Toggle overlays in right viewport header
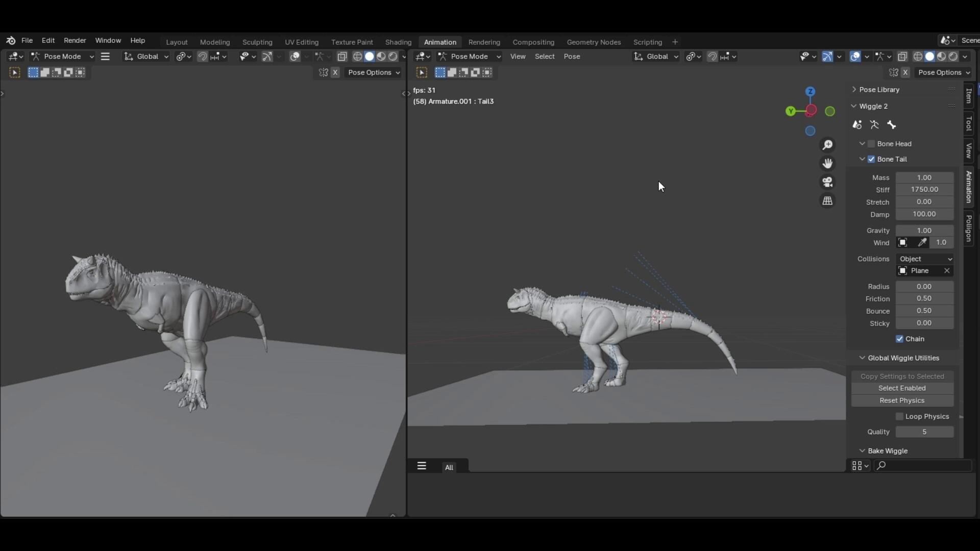This screenshot has height=551, width=980. [x=855, y=57]
